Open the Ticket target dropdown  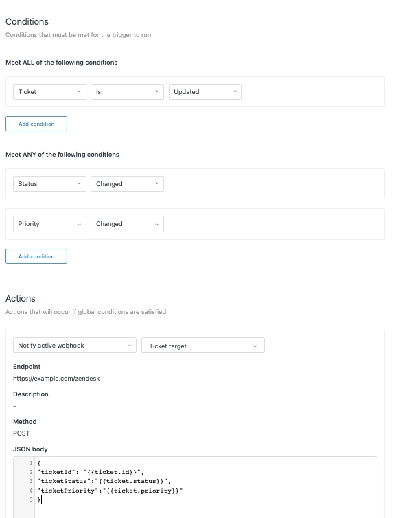(x=203, y=346)
